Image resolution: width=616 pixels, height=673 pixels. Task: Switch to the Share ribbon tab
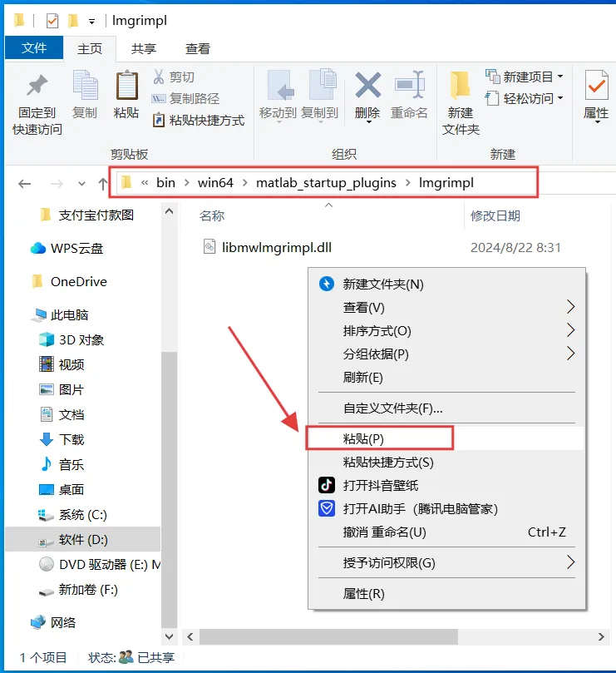(x=144, y=48)
